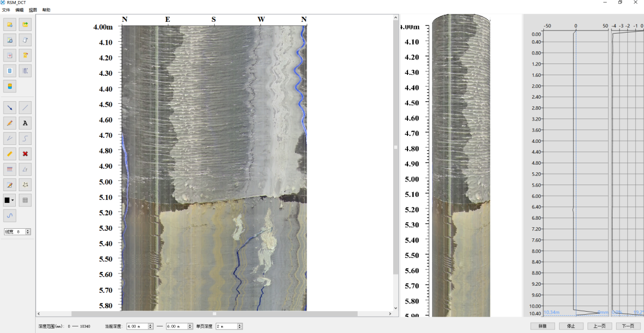The width and height of the screenshot is (644, 333).
Task: Select the yellow ruler measurement tool
Action: coord(10,154)
